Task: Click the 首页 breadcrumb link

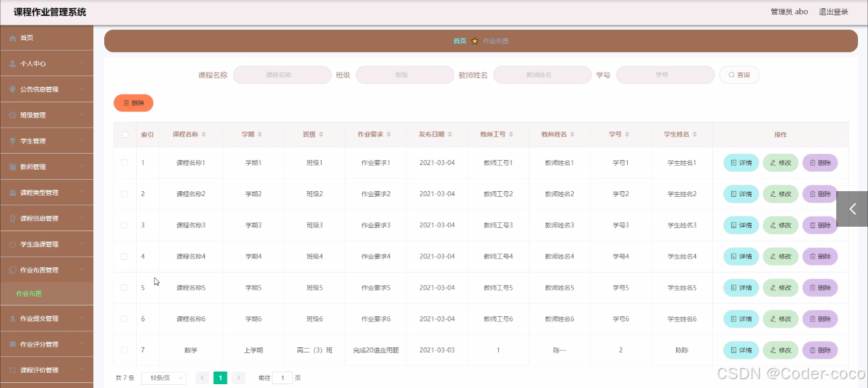Action: [459, 41]
